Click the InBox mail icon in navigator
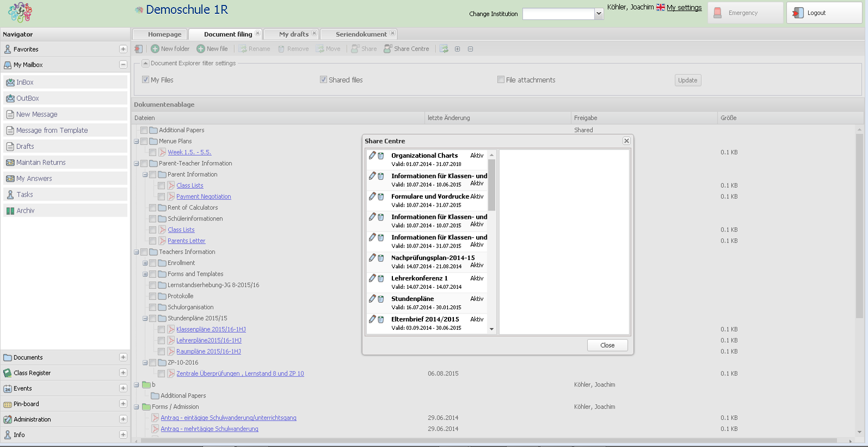Viewport: 868px width, 447px height. [10, 82]
